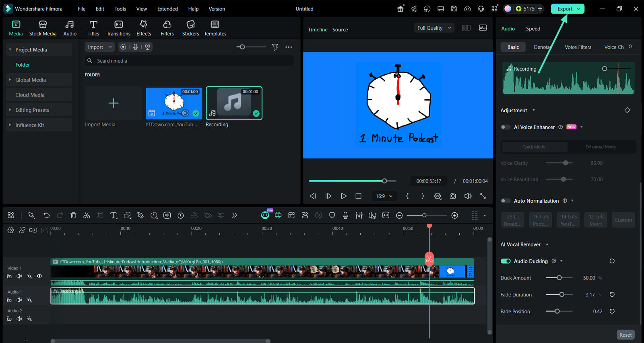Screen dimensions: 644x343
Task: Expand Influence Kit tree item
Action: click(x=10, y=125)
